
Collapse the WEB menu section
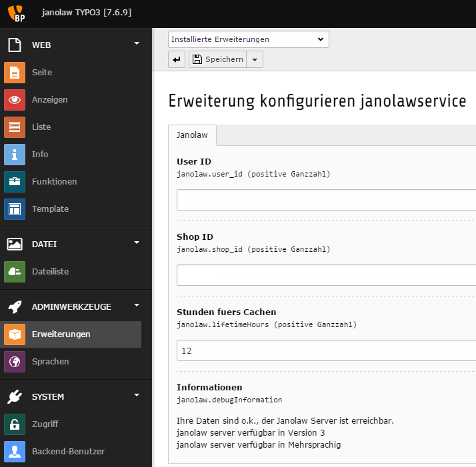pos(137,43)
